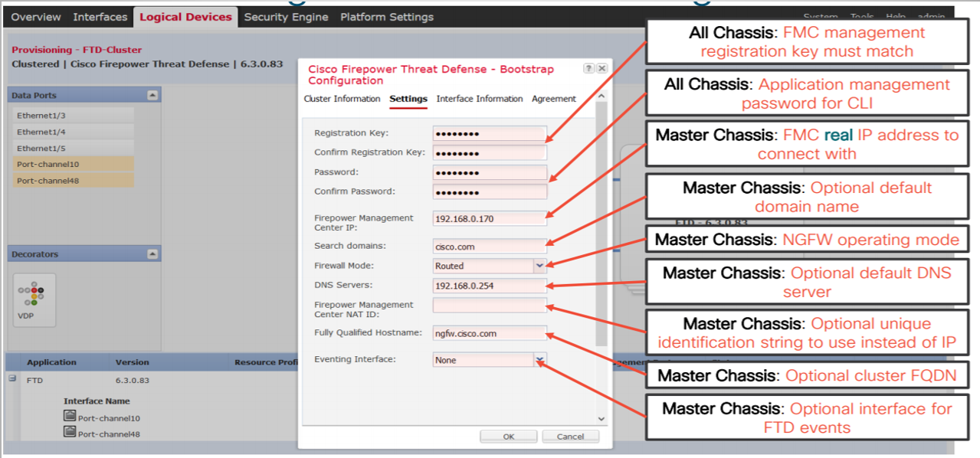Image resolution: width=980 pixels, height=458 pixels.
Task: Select the Logical Devices tab
Action: 185,17
